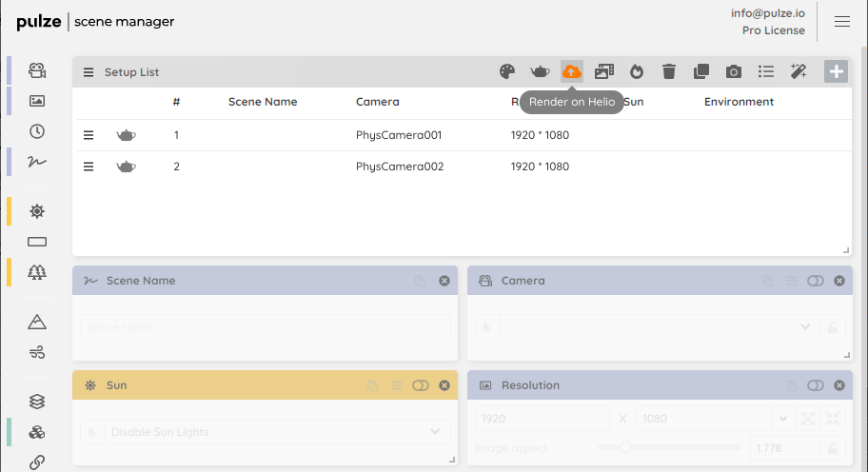
Task: Open the Disable Sun Lights dropdown
Action: click(435, 432)
